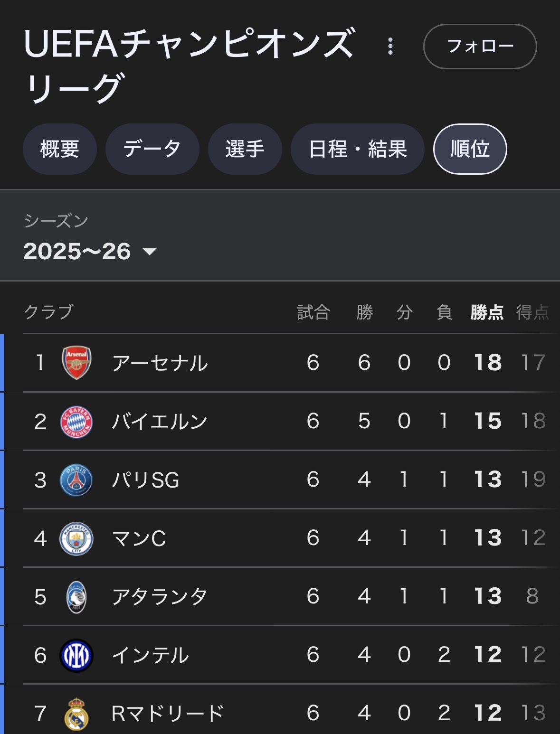Image resolution: width=560 pixels, height=734 pixels.
Task: Select the 順位 standings tab
Action: (x=470, y=149)
